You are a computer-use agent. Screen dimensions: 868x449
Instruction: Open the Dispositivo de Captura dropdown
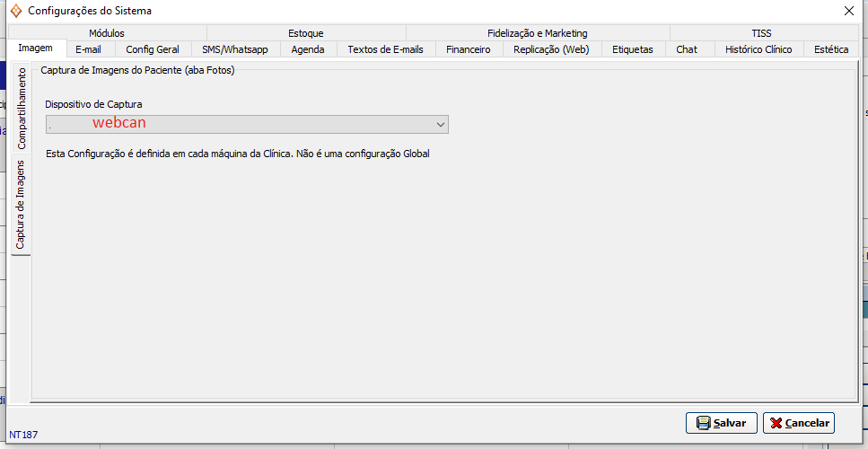tap(440, 124)
